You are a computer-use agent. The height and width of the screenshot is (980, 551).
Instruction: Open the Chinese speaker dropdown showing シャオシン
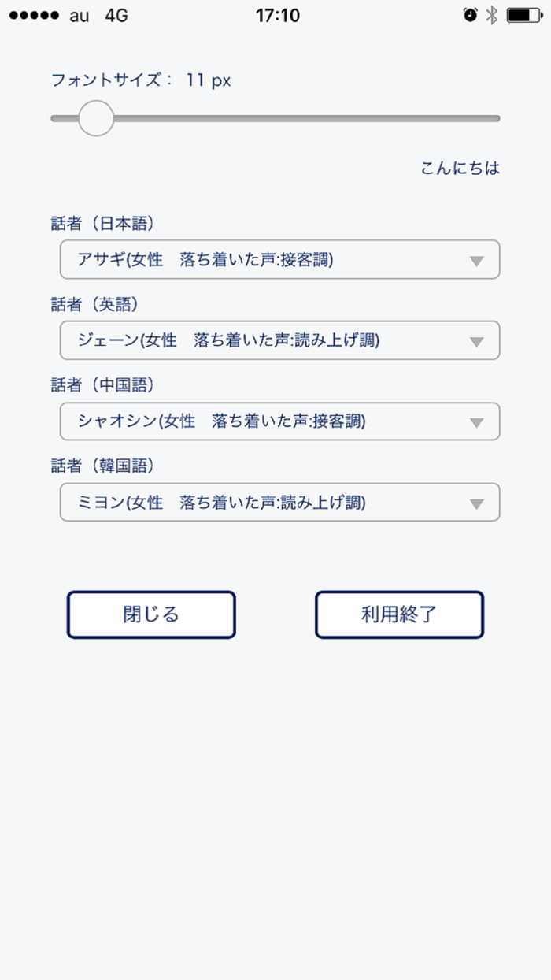pyautogui.click(x=280, y=421)
